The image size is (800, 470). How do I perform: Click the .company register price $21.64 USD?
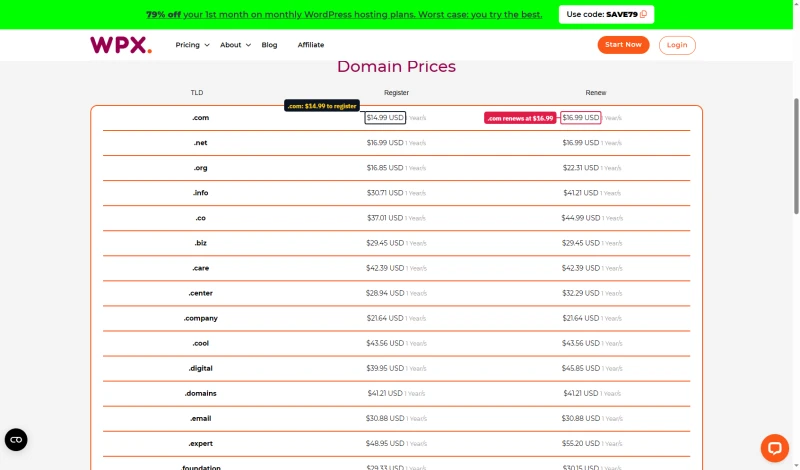point(385,318)
